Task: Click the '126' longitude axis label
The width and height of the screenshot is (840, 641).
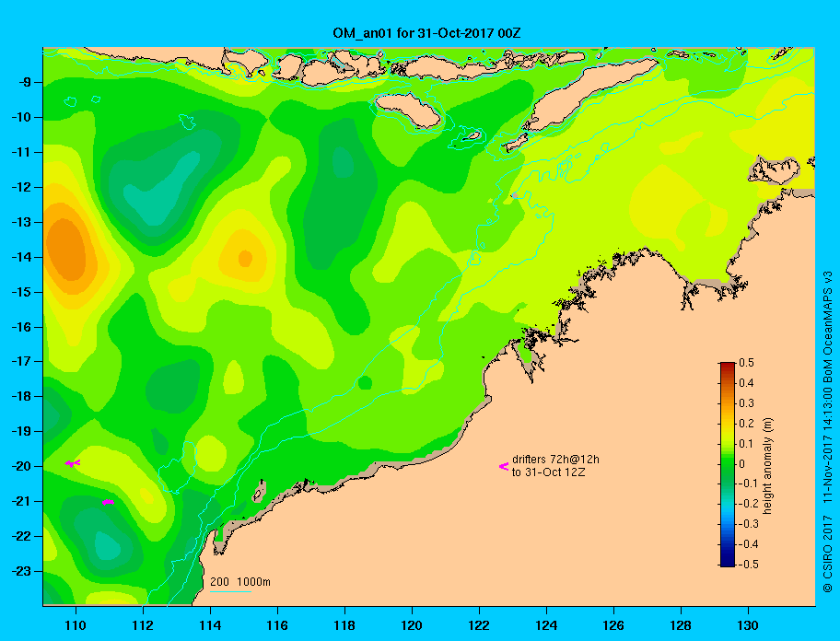Action: [613, 625]
